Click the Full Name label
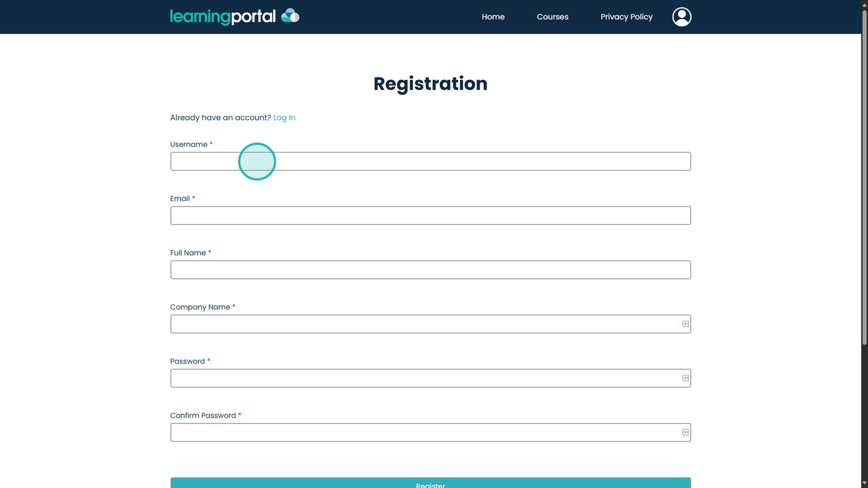868x488 pixels. (188, 253)
